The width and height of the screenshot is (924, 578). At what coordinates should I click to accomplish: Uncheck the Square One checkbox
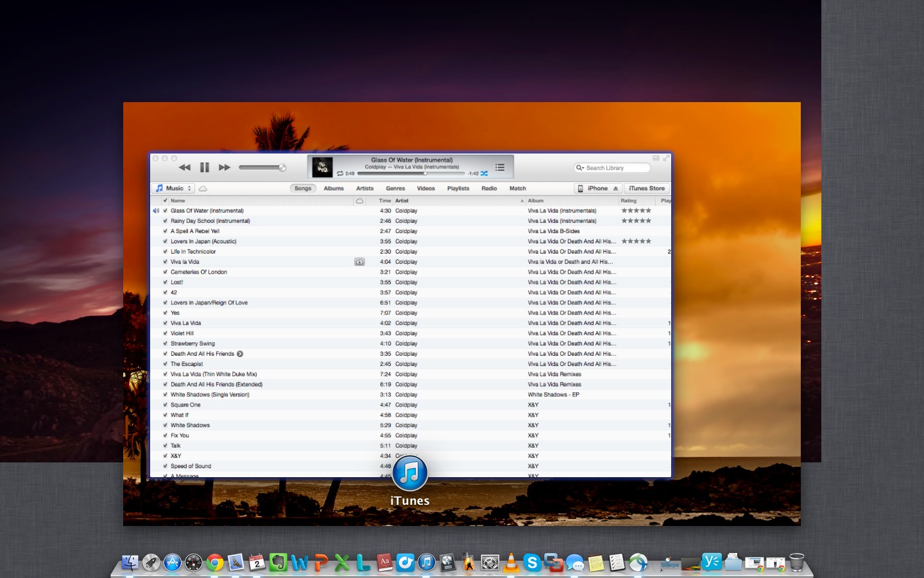click(x=165, y=405)
